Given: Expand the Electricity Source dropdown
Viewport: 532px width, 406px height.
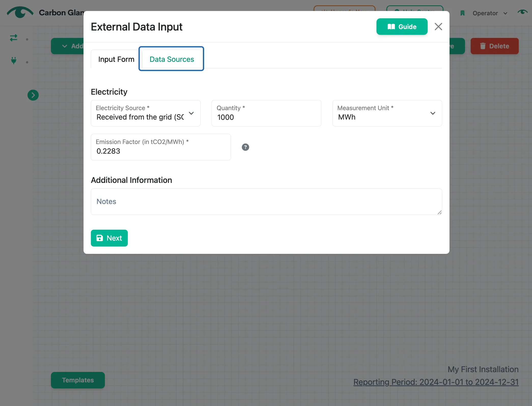Looking at the screenshot, I should (146, 113).
